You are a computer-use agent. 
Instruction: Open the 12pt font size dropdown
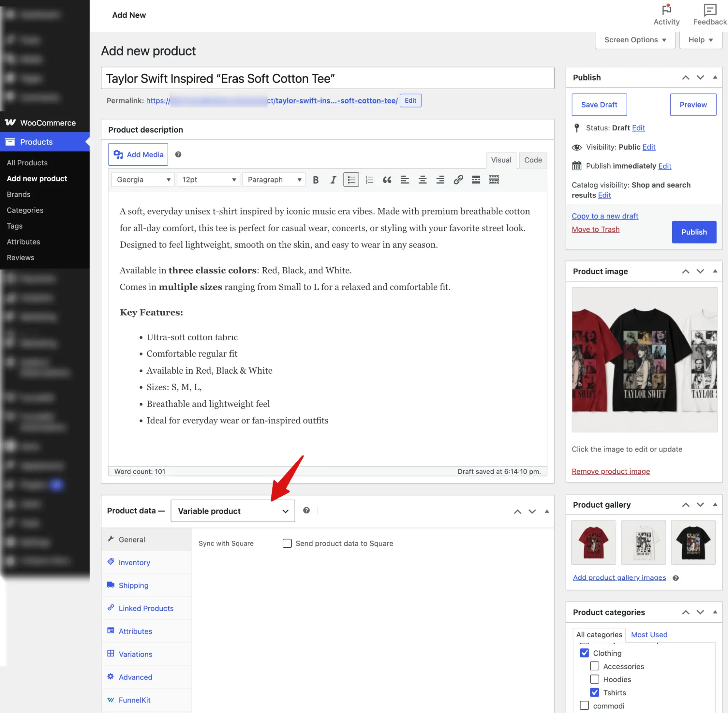(208, 180)
